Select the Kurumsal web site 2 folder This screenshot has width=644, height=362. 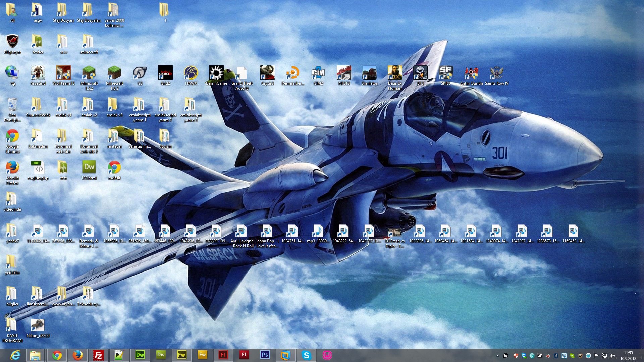click(x=89, y=141)
